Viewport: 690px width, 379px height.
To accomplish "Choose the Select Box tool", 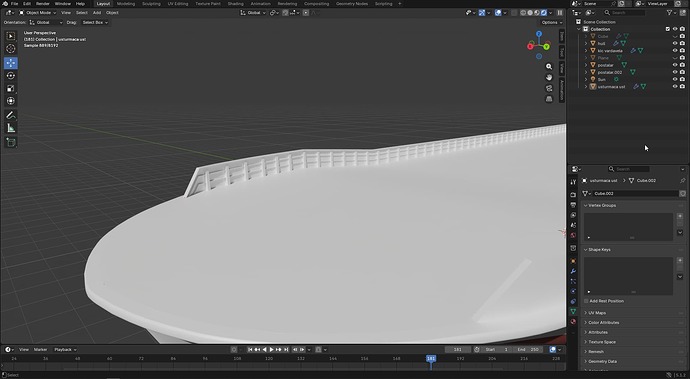I will (x=11, y=36).
